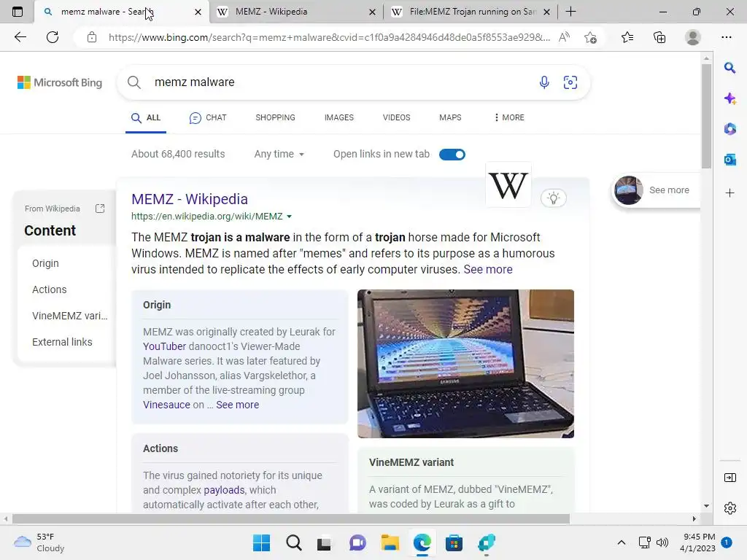Open tab actions menu icon
The width and height of the screenshot is (747, 560).
click(x=18, y=12)
